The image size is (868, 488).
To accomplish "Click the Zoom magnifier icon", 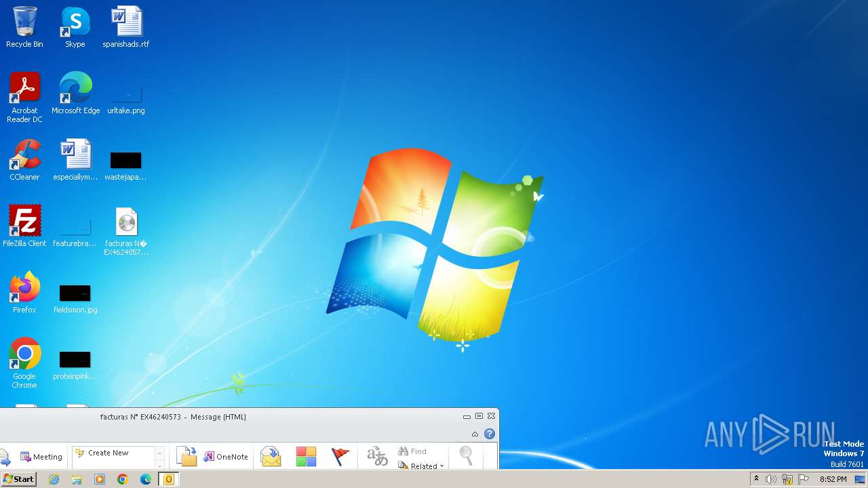I will tap(467, 457).
